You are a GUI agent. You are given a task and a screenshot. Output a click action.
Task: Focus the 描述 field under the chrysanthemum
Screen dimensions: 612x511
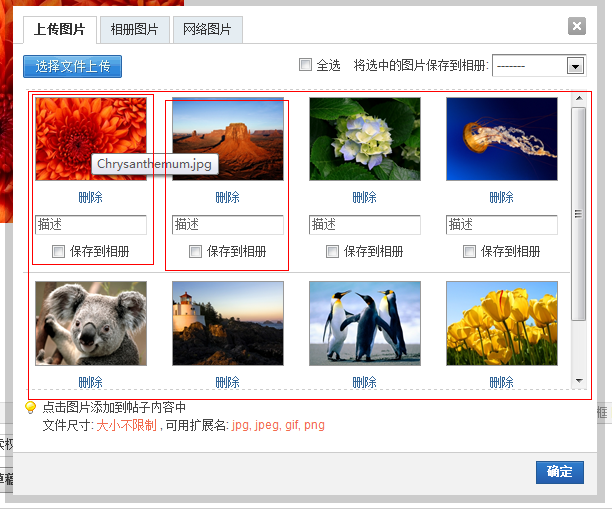click(x=91, y=225)
